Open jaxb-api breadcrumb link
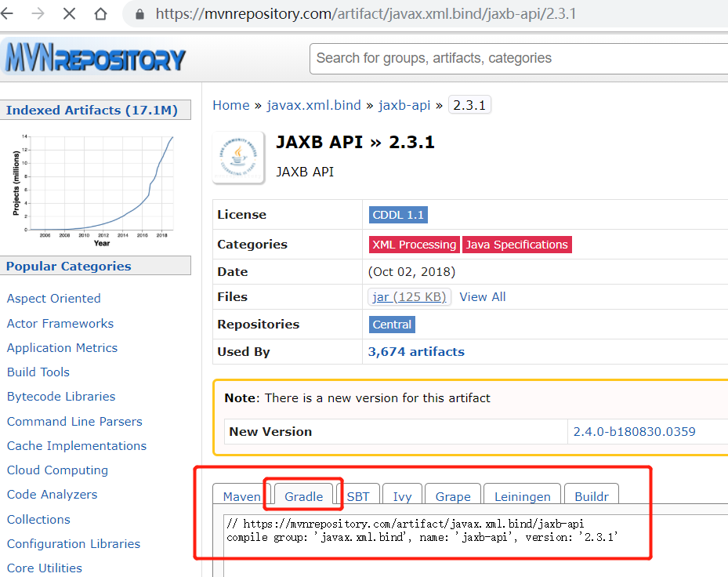Screen dimensions: 728x577 (404, 105)
